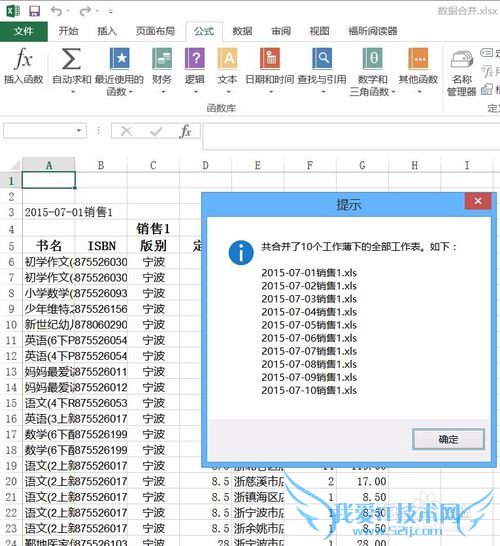500x546 pixels.
Task: Click the AutoSum sigma icon
Action: (71, 58)
